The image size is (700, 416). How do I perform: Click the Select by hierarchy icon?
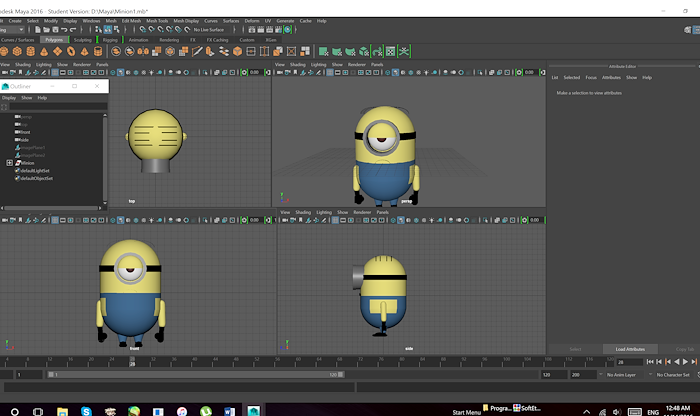tap(98, 29)
